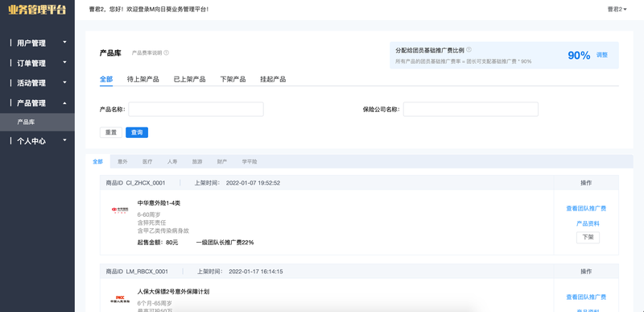The height and width of the screenshot is (312, 644).
Task: Select the 旅游 category tab
Action: tap(197, 161)
